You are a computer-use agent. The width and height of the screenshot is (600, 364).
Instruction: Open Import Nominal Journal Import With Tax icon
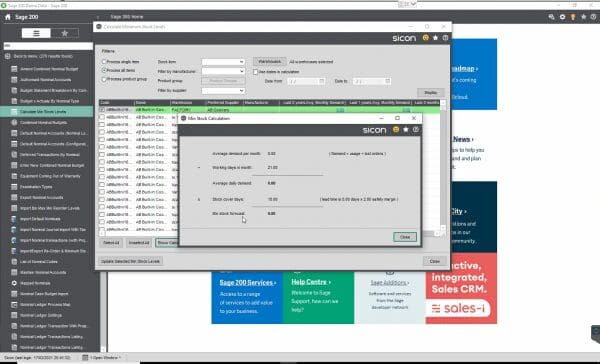[14, 230]
